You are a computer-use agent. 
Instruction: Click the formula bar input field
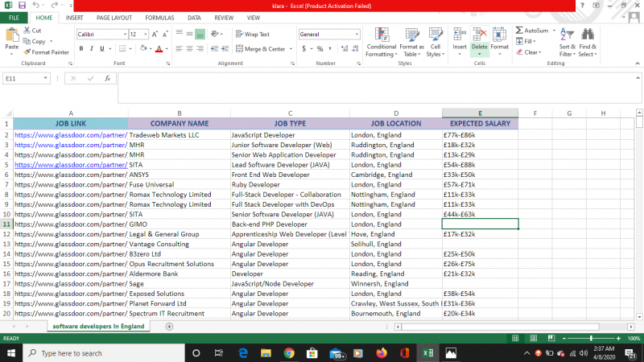(377, 88)
